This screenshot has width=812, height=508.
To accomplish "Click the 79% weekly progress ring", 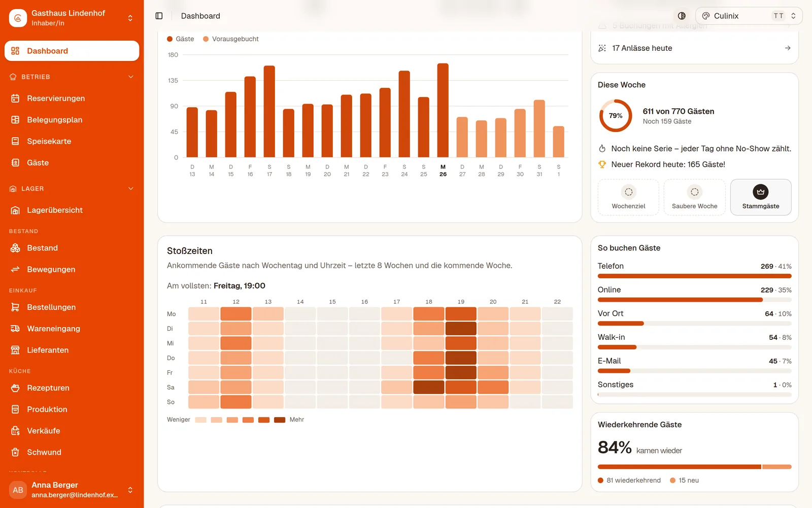I will coord(616,116).
